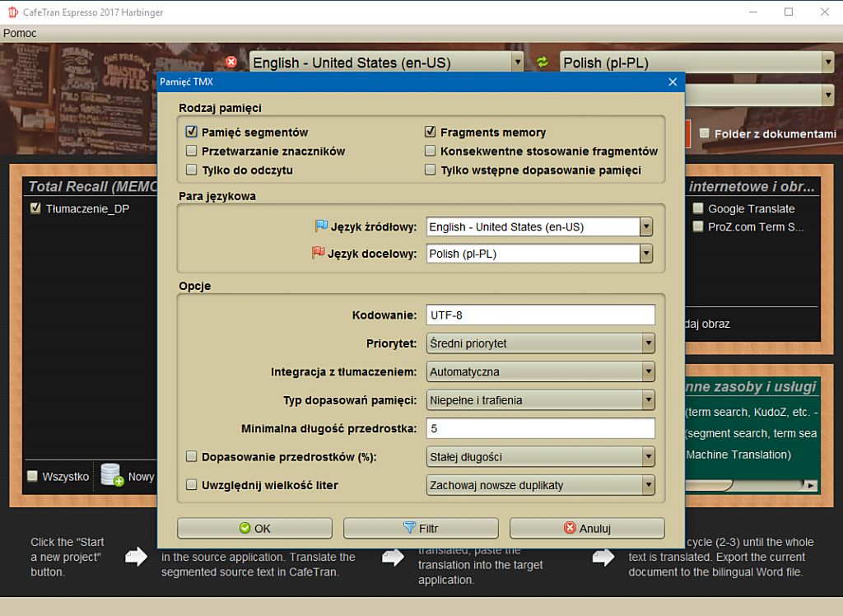Click the red target language flag icon
This screenshot has height=616, width=843.
tap(319, 252)
